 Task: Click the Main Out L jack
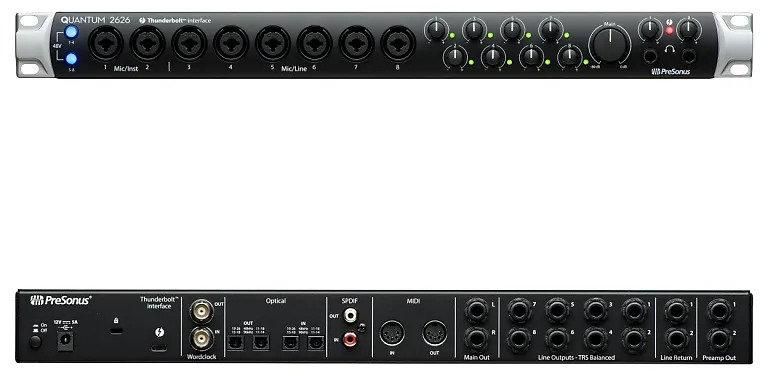point(477,310)
